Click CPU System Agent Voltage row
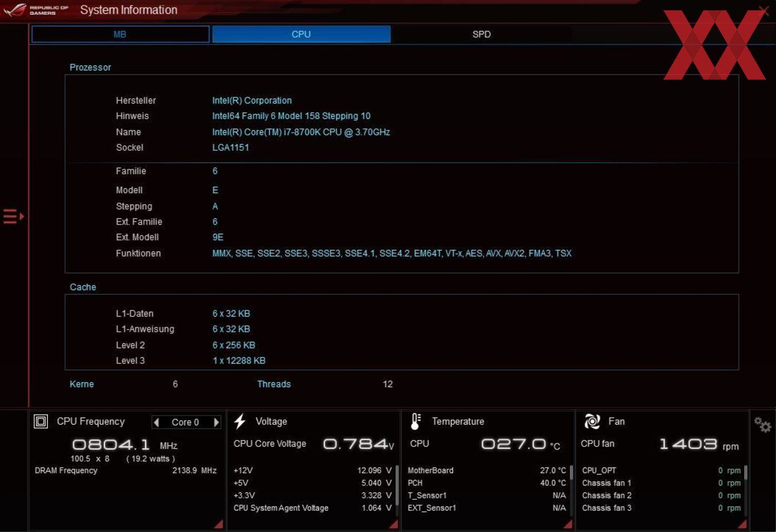 pos(312,508)
